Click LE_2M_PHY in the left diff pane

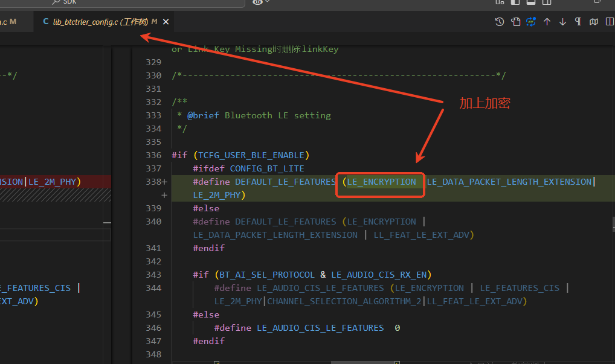[x=52, y=182]
